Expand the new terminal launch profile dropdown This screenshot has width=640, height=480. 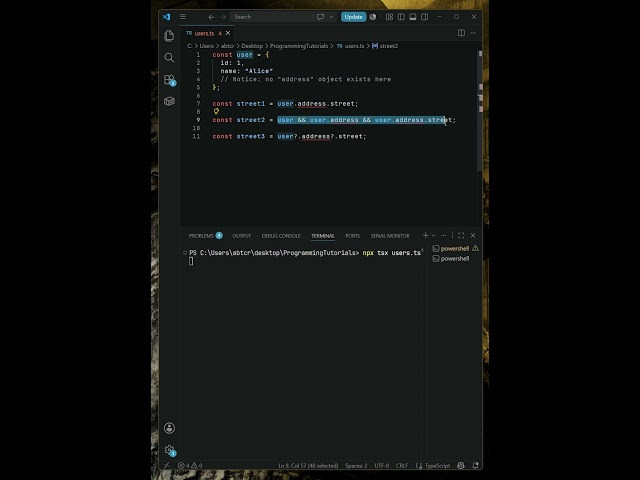(433, 235)
